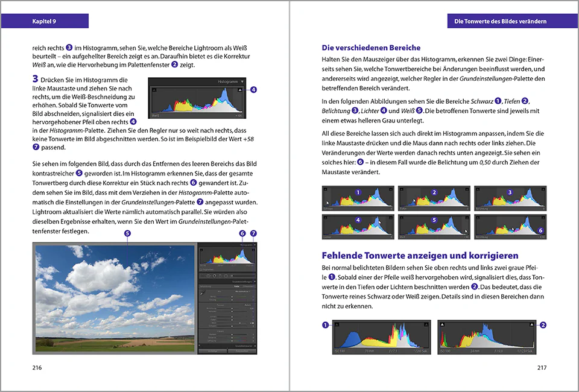Click the shadow clipping triangle in the Weiß histogram

tap(154, 90)
